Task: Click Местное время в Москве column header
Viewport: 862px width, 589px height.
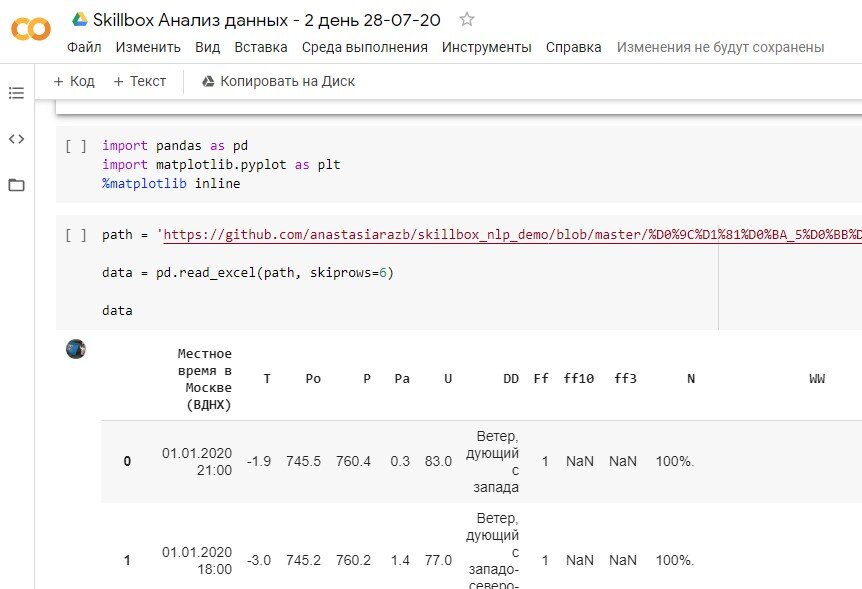Action: click(x=205, y=379)
